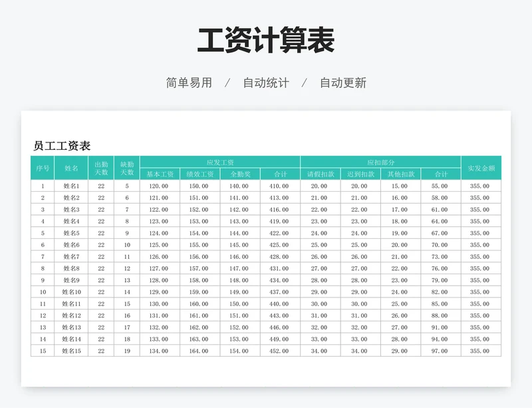Select performance pay cell 151.00
Image resolution: width=532 pixels, height=408 pixels.
pos(200,198)
